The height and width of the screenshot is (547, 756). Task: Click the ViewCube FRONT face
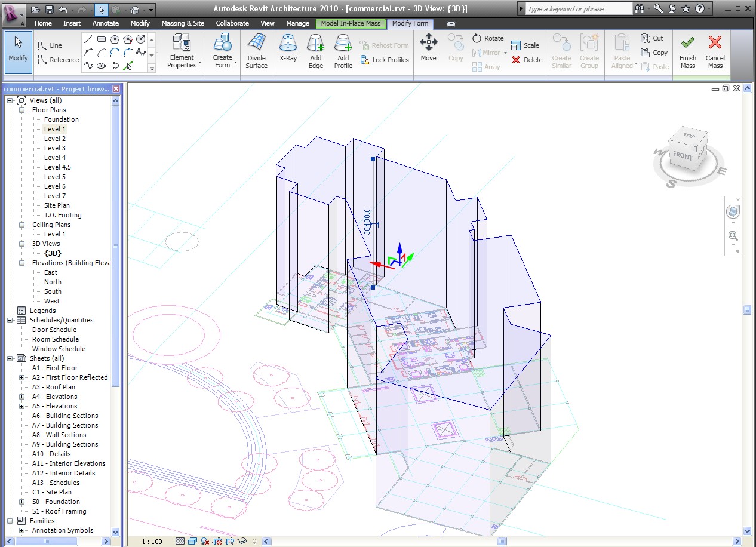[x=683, y=156]
